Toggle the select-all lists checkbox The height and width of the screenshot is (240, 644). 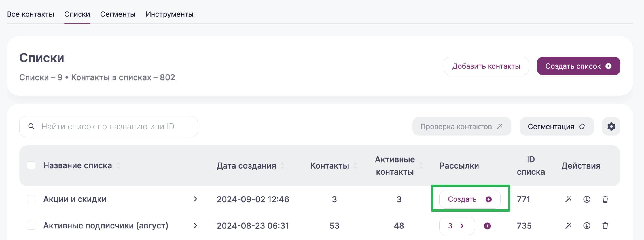coord(31,165)
